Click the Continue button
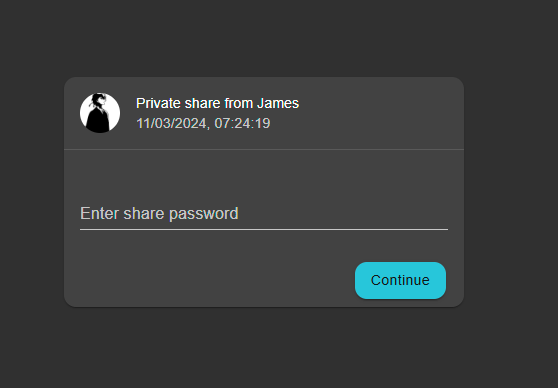This screenshot has height=388, width=558. pos(400,280)
